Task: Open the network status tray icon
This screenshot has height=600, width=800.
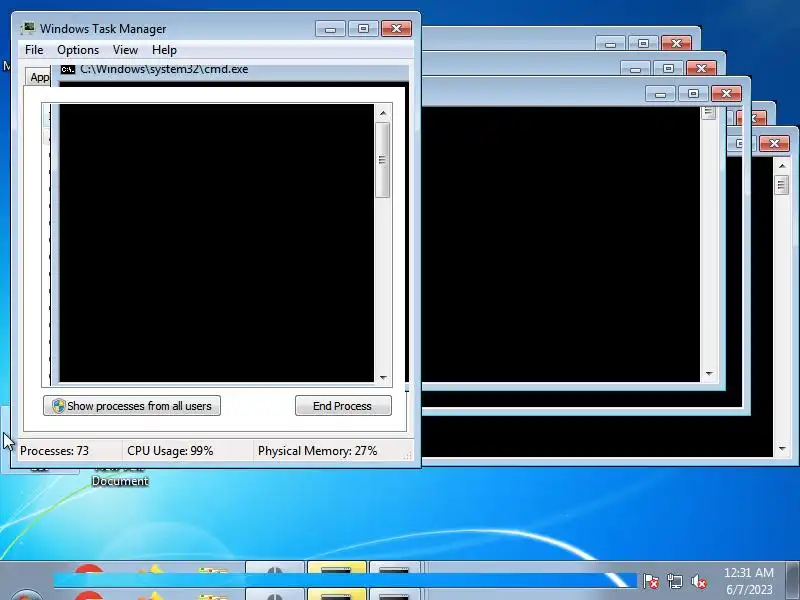Action: (x=674, y=581)
